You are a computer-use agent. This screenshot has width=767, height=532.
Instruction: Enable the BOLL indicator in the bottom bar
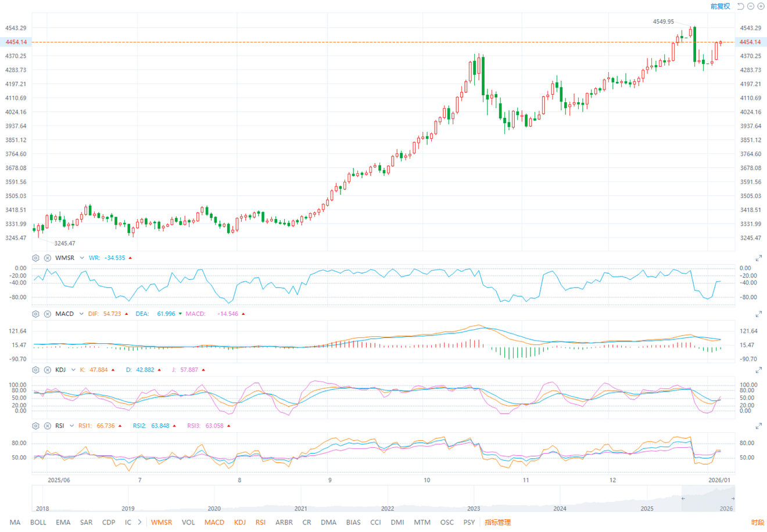tap(38, 522)
